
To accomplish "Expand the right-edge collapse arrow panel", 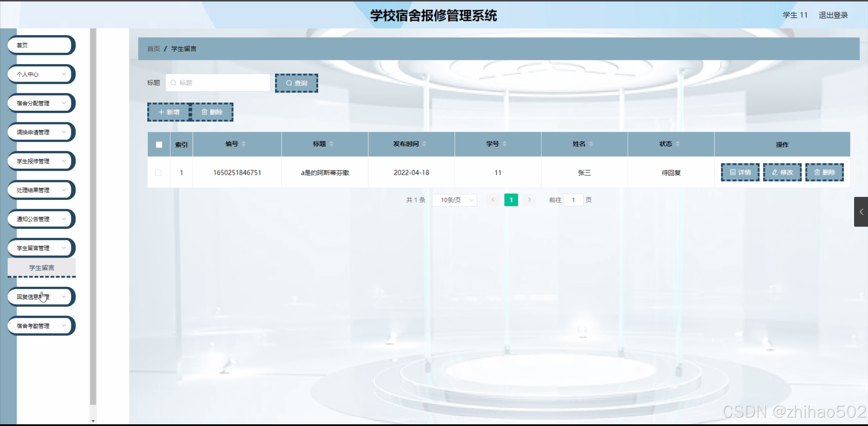I will coord(861,212).
